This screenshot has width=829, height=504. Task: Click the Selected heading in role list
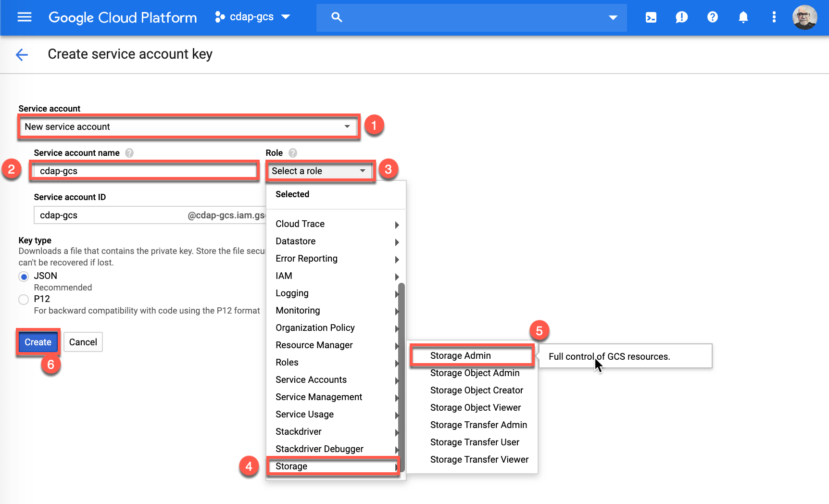[x=292, y=194]
